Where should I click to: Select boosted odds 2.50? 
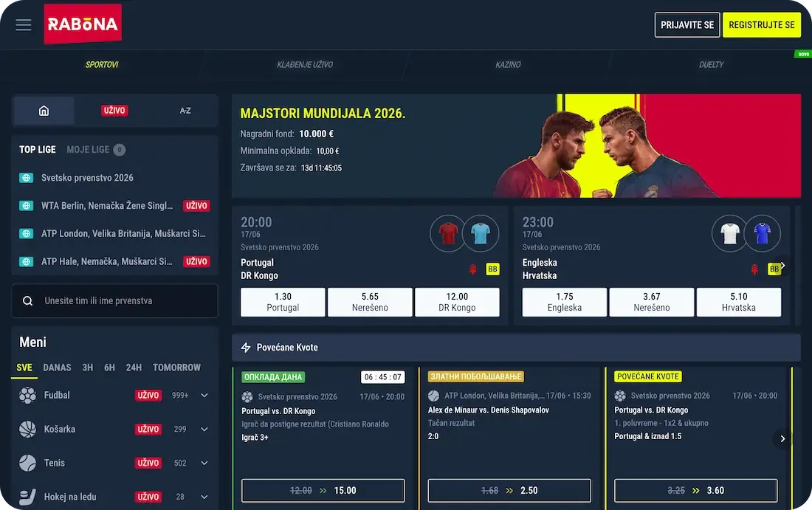click(509, 490)
